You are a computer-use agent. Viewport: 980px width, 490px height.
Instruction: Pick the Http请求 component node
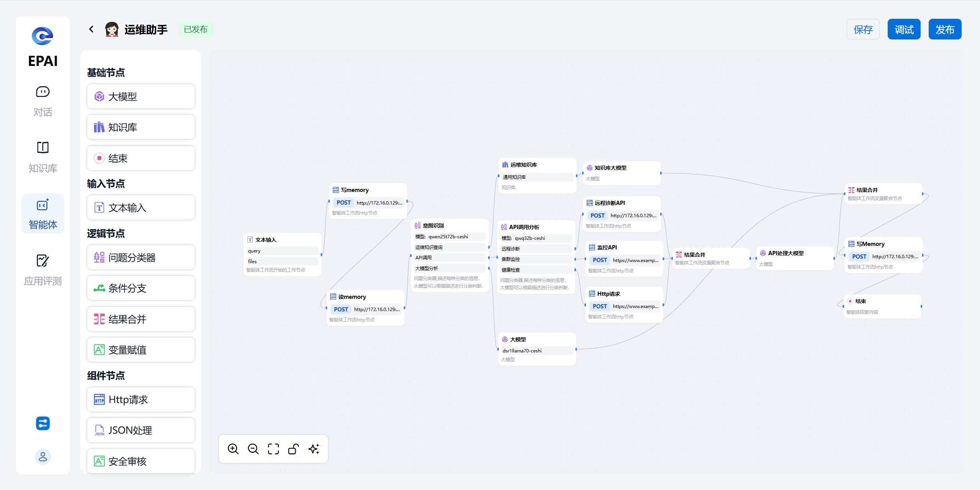141,400
